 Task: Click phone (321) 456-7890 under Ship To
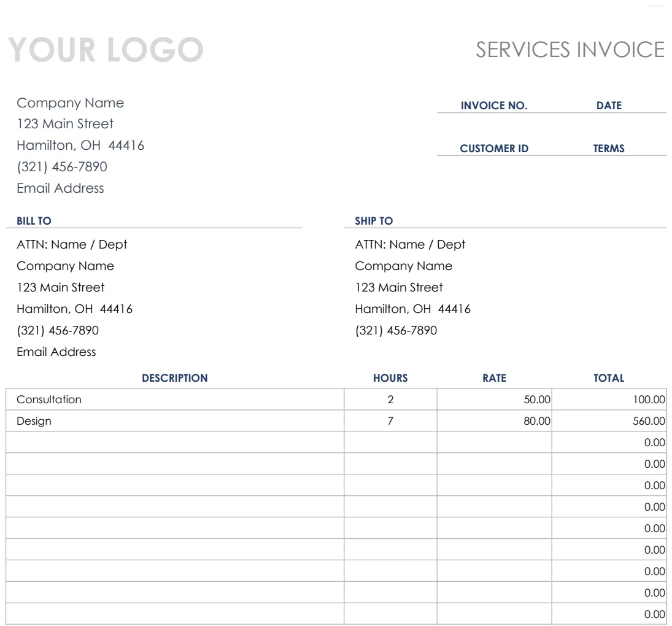click(396, 330)
